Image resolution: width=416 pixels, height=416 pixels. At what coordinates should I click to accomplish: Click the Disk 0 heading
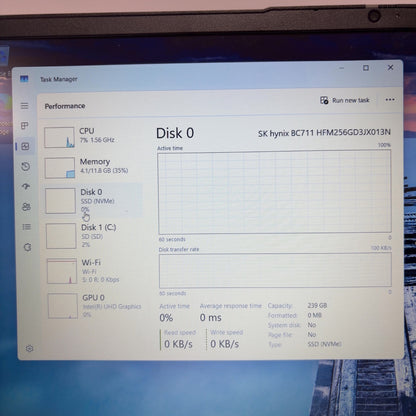tap(175, 133)
